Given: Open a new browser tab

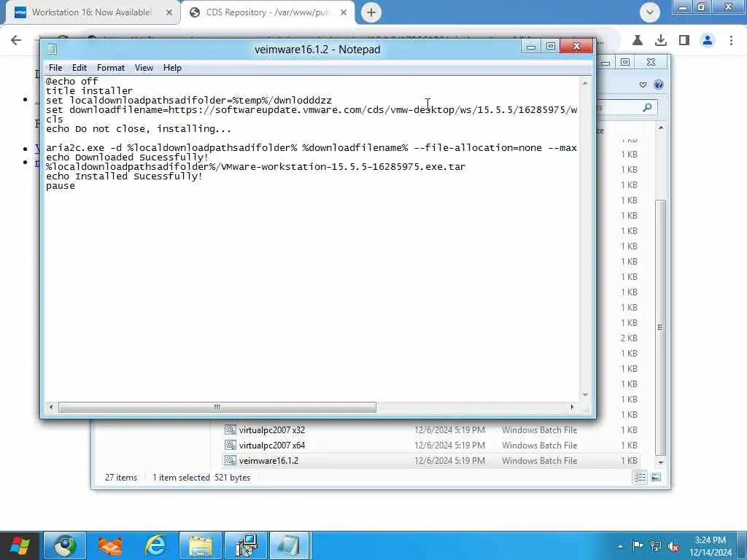Looking at the screenshot, I should [x=371, y=12].
